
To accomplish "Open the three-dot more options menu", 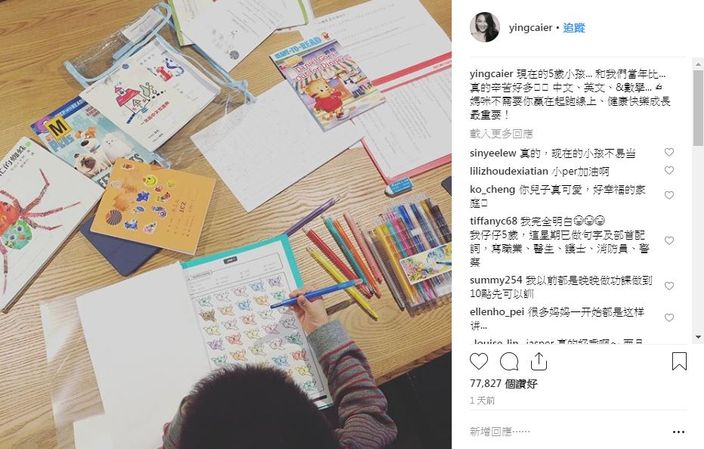I will [678, 432].
